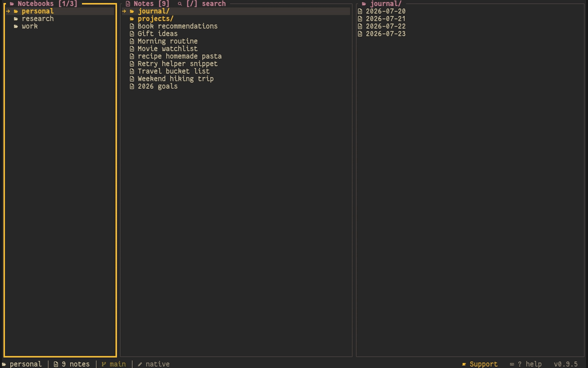Click version v0.9.5 label
The width and height of the screenshot is (588, 368).
click(x=566, y=364)
